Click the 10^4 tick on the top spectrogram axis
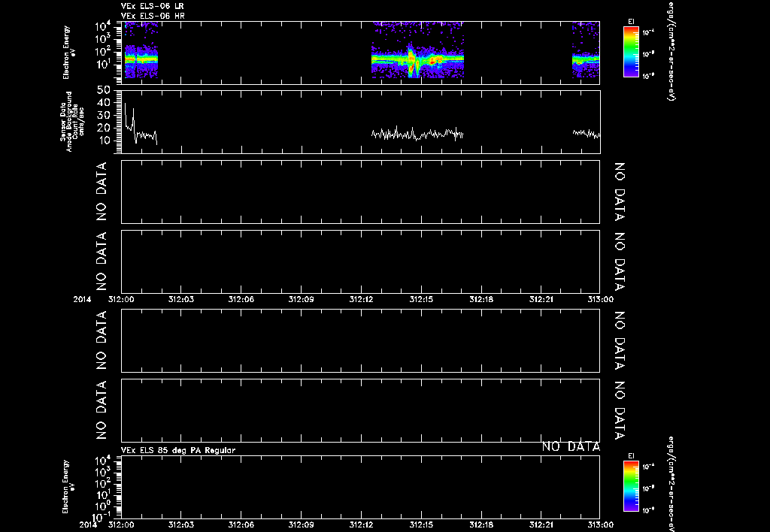Viewport: 770px width, 532px height. (103, 25)
